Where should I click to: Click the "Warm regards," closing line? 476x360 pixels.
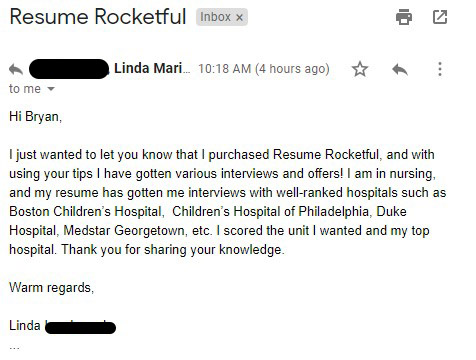pos(52,288)
